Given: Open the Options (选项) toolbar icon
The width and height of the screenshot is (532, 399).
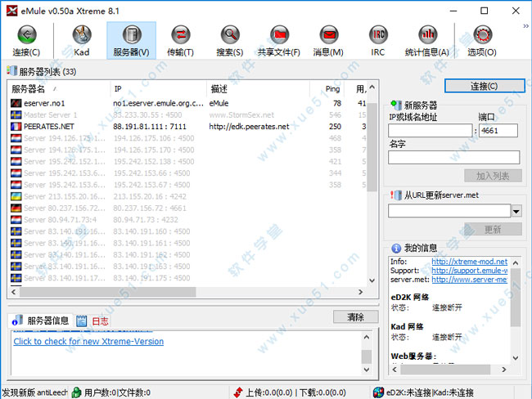Looking at the screenshot, I should coord(482,34).
